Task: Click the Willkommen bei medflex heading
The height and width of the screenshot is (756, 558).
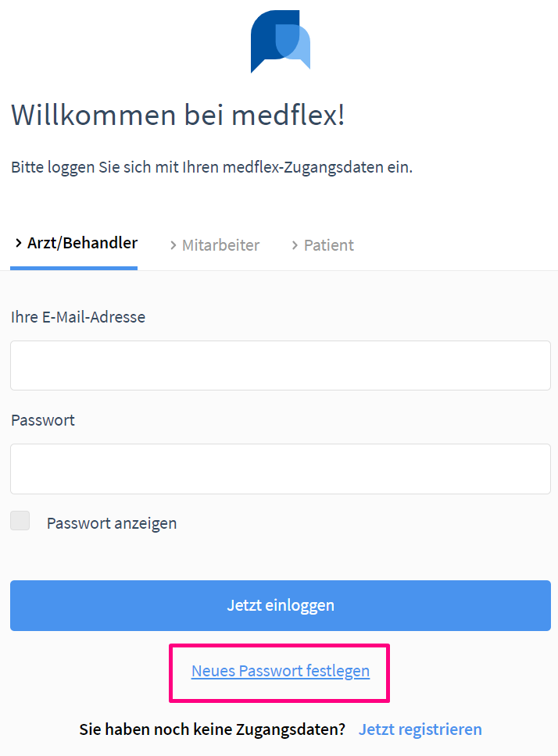Action: [x=177, y=115]
